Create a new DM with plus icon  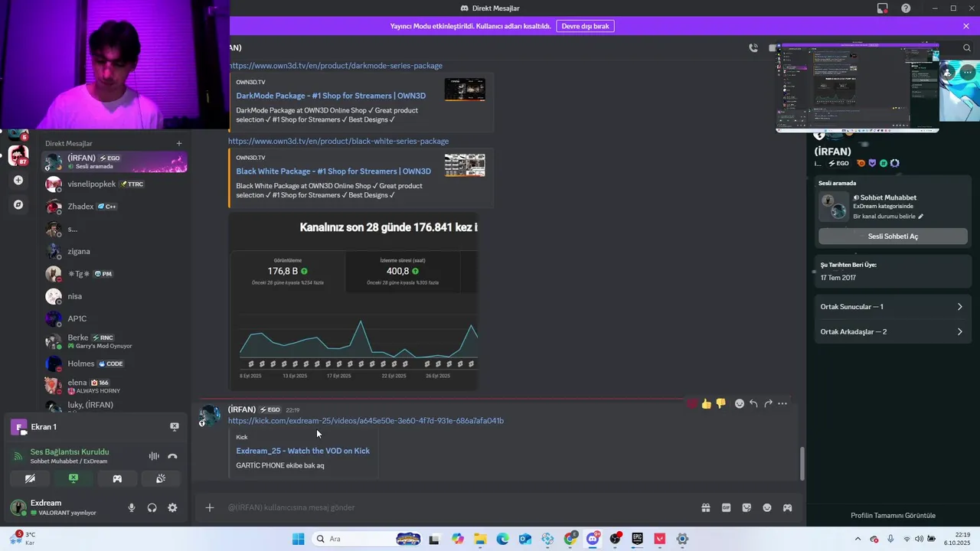click(179, 143)
